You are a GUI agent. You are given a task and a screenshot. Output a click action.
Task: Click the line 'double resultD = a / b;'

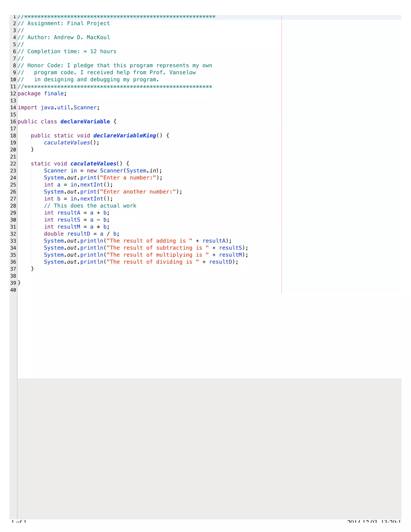click(x=81, y=234)
